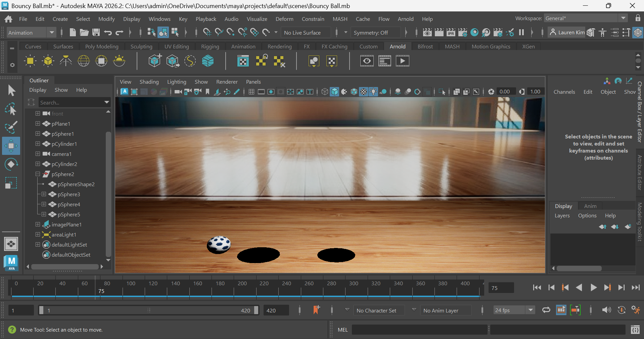This screenshot has width=644, height=339.
Task: Toggle the viewport grid display
Action: [x=251, y=92]
